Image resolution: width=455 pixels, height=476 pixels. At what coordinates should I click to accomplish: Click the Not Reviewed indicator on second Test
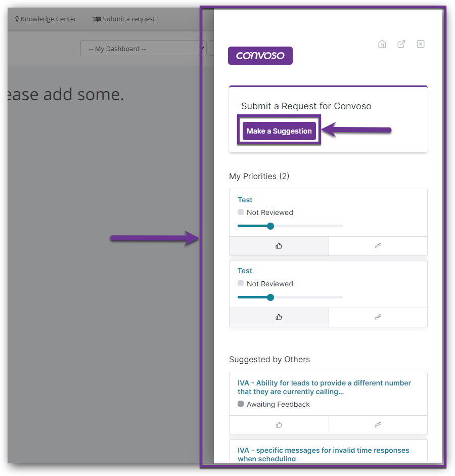coord(240,283)
